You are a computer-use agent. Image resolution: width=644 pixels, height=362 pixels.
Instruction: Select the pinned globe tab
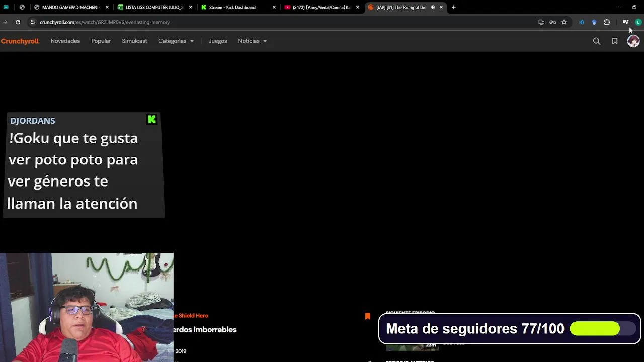point(22,7)
